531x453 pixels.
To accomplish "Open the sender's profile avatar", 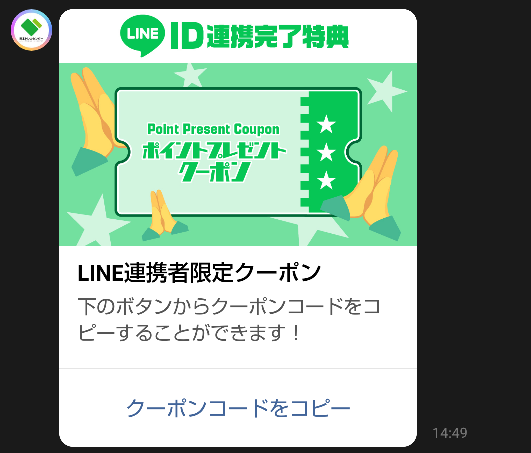I will [x=31, y=30].
